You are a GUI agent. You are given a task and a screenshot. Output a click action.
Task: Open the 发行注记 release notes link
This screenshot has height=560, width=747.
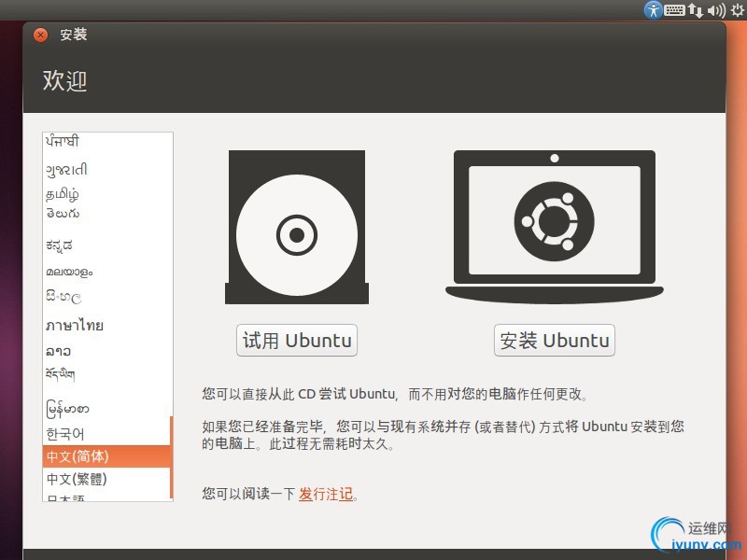tap(326, 494)
